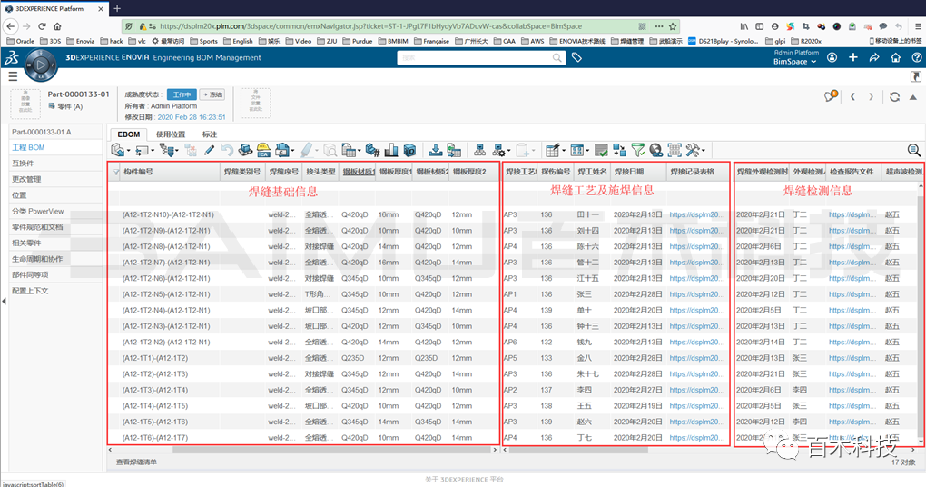The width and height of the screenshot is (927, 487).
Task: Open 更改管理 in the left sidebar
Action: click(x=27, y=179)
